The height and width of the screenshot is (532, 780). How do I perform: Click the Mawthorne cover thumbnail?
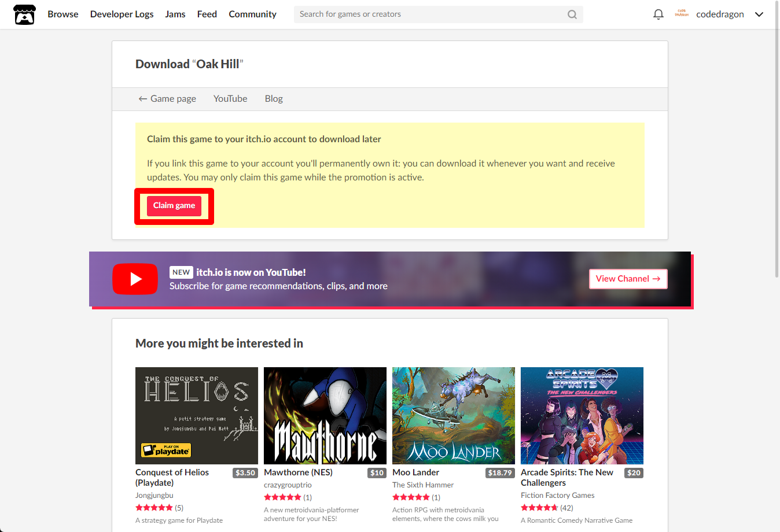click(x=325, y=416)
